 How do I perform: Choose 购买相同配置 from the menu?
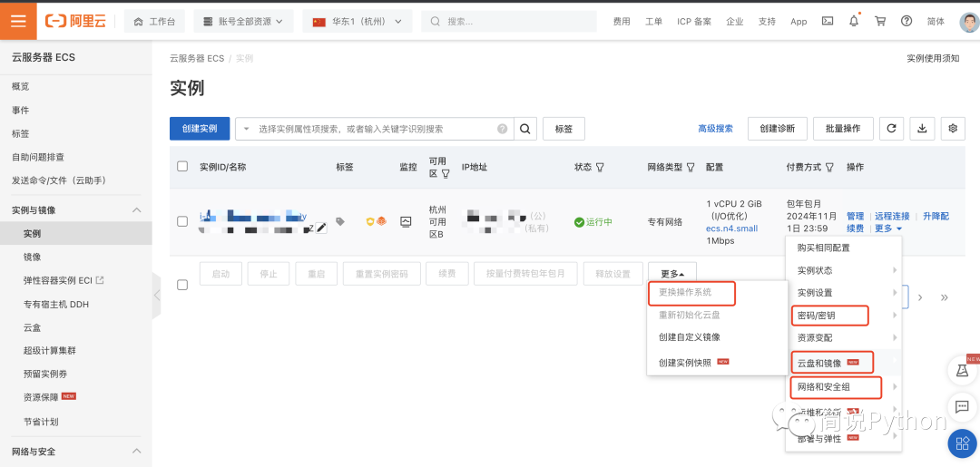(x=824, y=248)
